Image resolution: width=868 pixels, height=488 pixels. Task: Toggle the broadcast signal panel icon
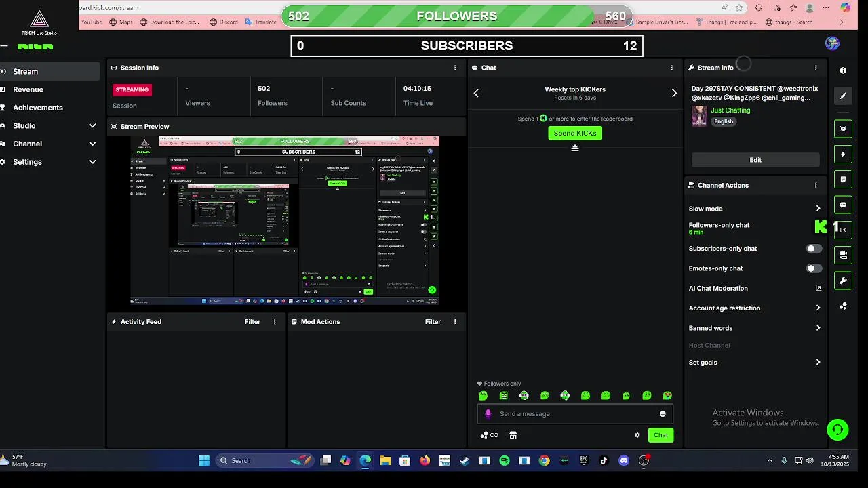coord(843,230)
